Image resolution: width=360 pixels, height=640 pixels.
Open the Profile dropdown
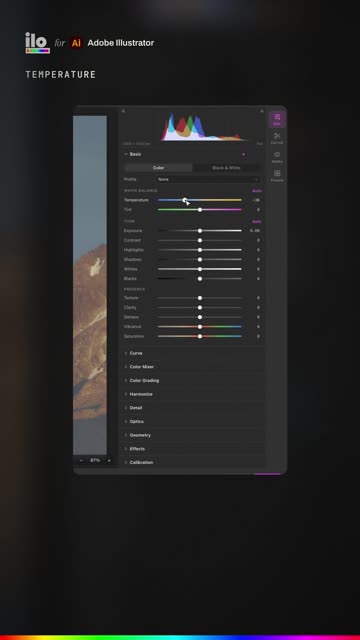coord(208,179)
